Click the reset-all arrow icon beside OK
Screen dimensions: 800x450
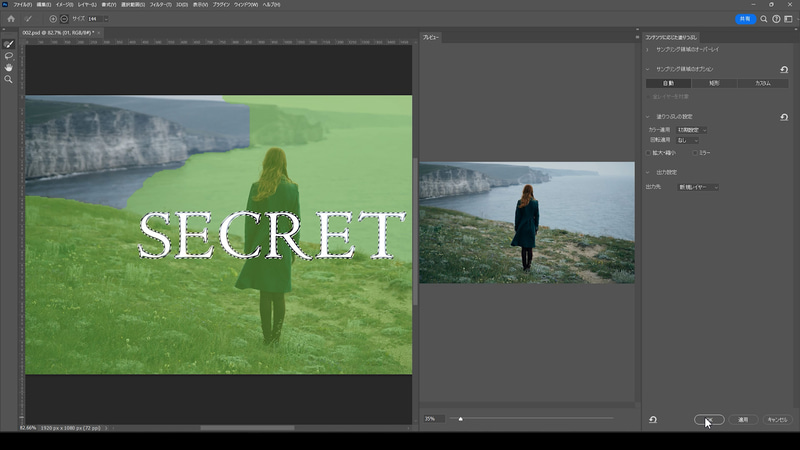pos(653,419)
